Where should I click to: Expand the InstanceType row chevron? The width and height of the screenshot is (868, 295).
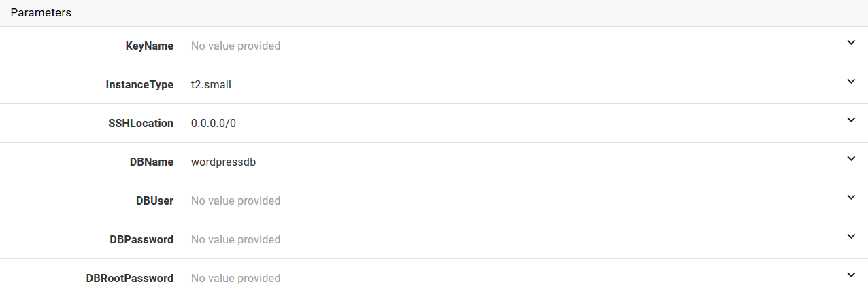[850, 82]
